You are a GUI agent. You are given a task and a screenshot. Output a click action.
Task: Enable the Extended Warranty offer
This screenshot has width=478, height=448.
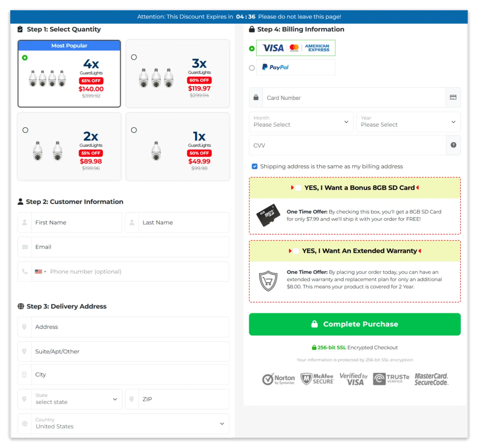[296, 251]
